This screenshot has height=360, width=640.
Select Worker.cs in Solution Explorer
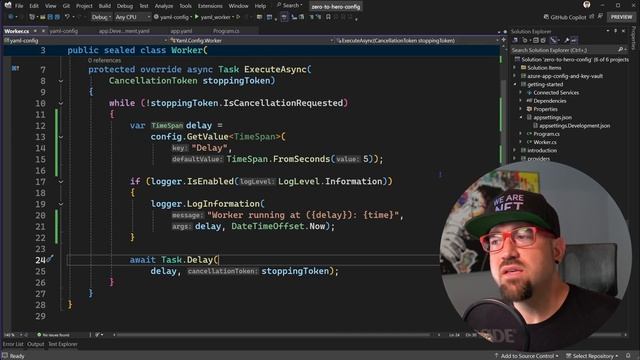click(x=545, y=142)
